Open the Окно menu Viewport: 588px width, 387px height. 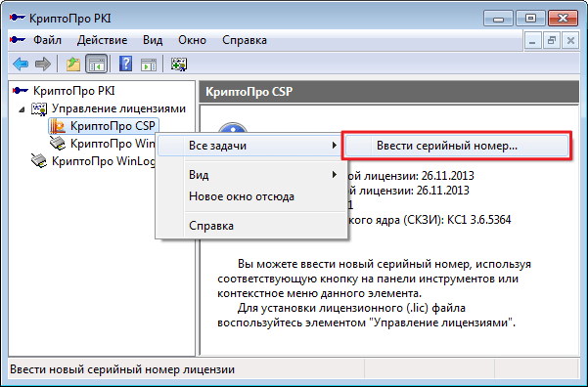click(192, 40)
